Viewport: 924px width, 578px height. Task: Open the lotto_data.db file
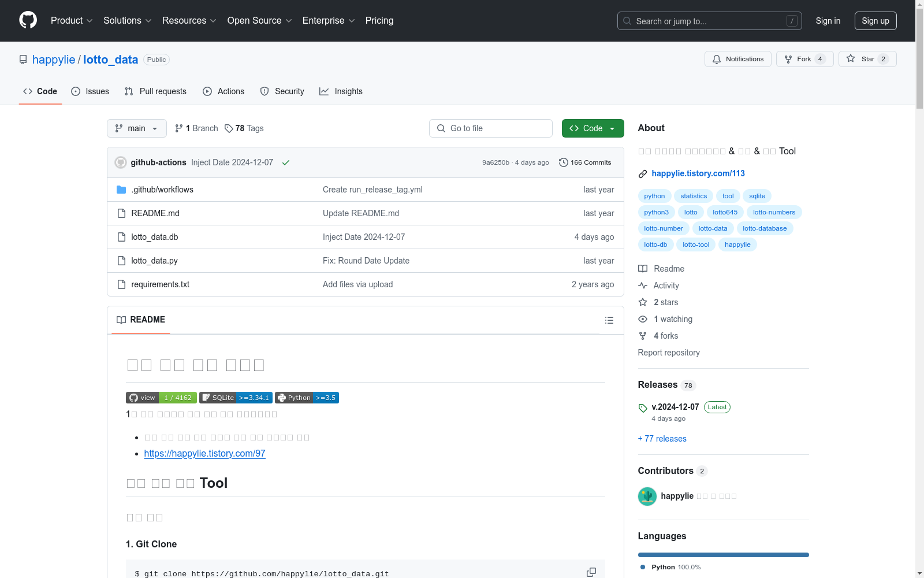tap(155, 237)
